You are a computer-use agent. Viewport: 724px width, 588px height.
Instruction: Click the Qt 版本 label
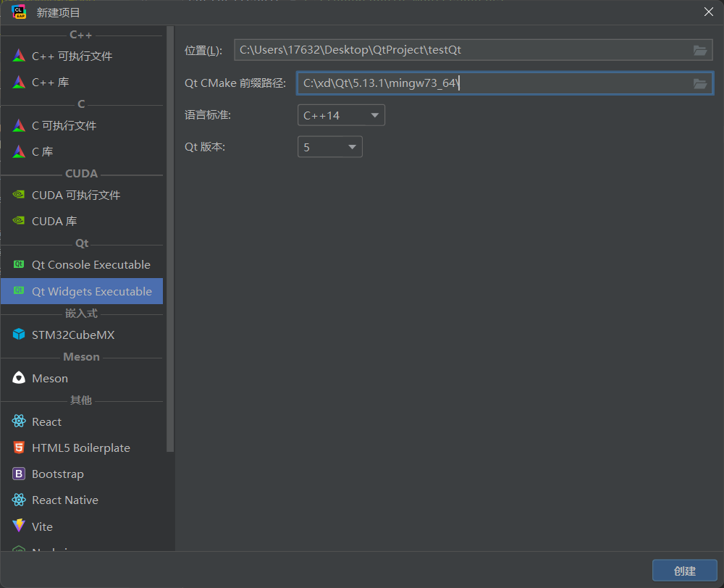pos(205,147)
